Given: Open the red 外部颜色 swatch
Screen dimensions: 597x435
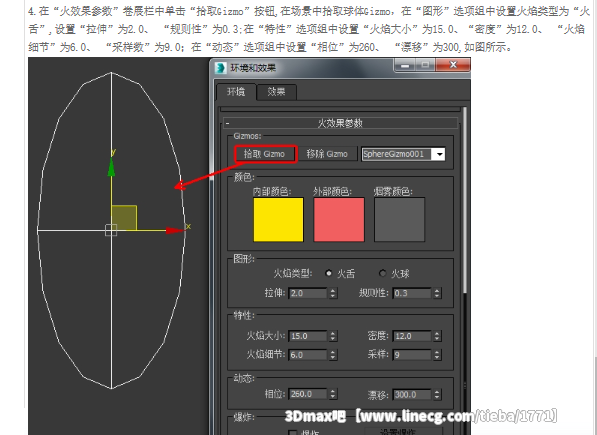Looking at the screenshot, I should point(339,219).
